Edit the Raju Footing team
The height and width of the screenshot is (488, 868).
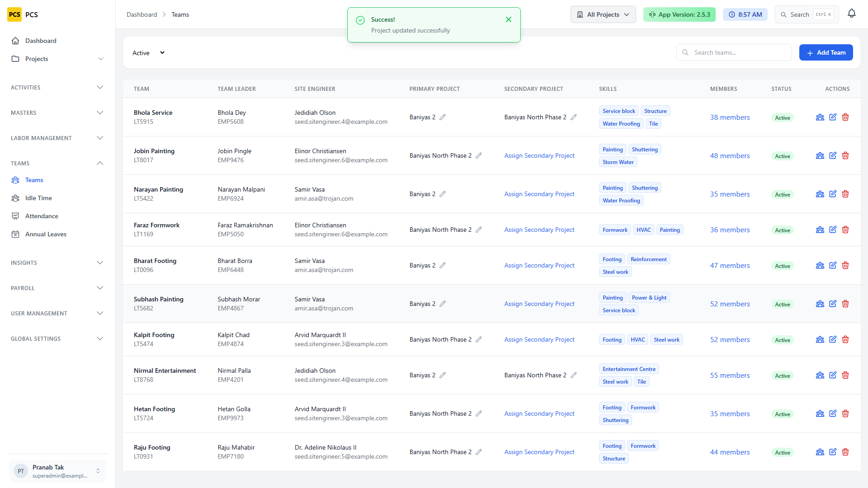tap(833, 452)
